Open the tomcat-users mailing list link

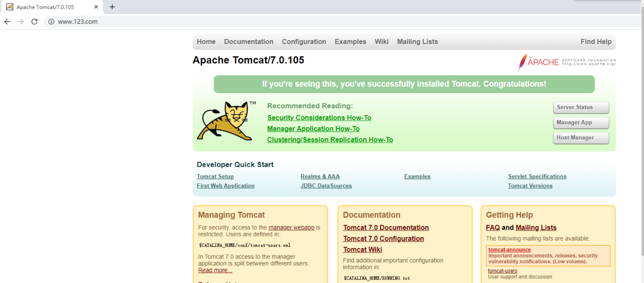(x=502, y=271)
